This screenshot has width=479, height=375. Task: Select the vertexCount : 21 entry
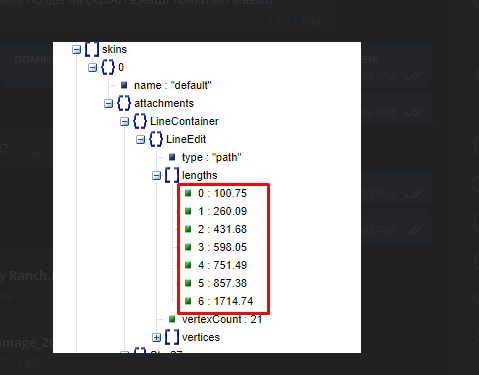point(222,320)
